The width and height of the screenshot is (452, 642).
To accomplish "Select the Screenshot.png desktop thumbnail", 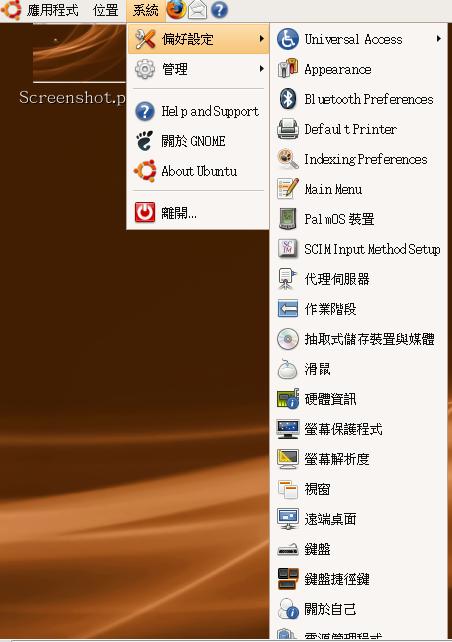I will 79,53.
